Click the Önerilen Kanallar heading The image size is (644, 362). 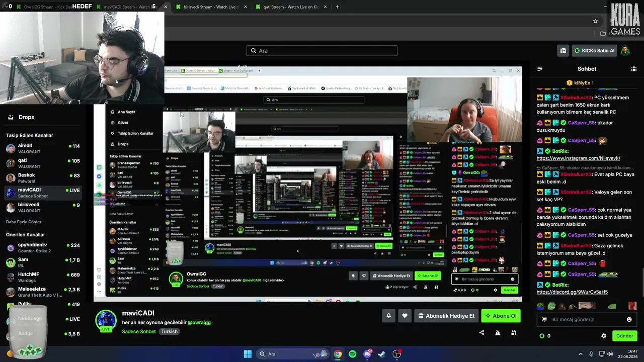[26, 235]
